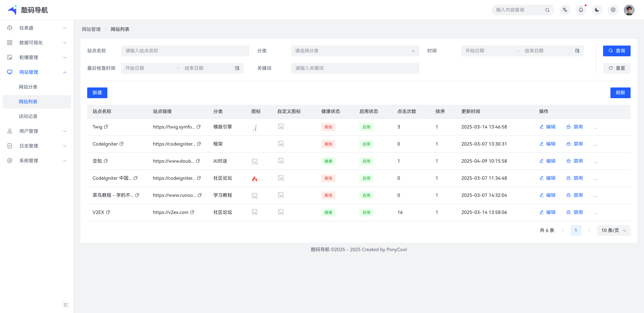Collapse the sidebar with bottom icon
The height and width of the screenshot is (313, 644).
(66, 305)
